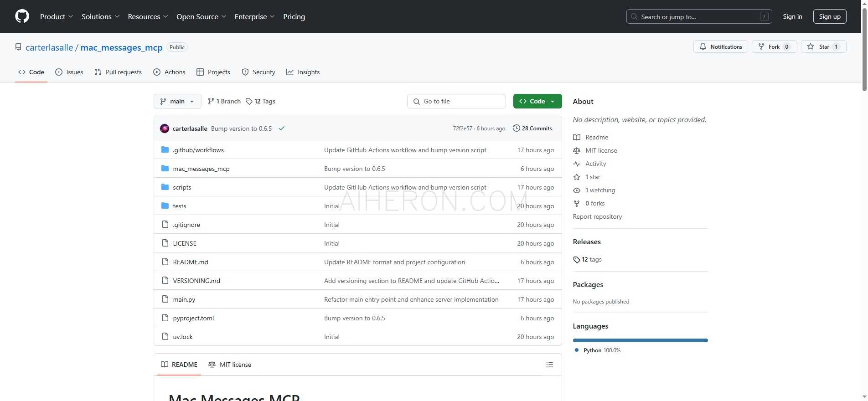868x401 pixels.
Task: Open the GitHub home logo
Action: coord(22,16)
